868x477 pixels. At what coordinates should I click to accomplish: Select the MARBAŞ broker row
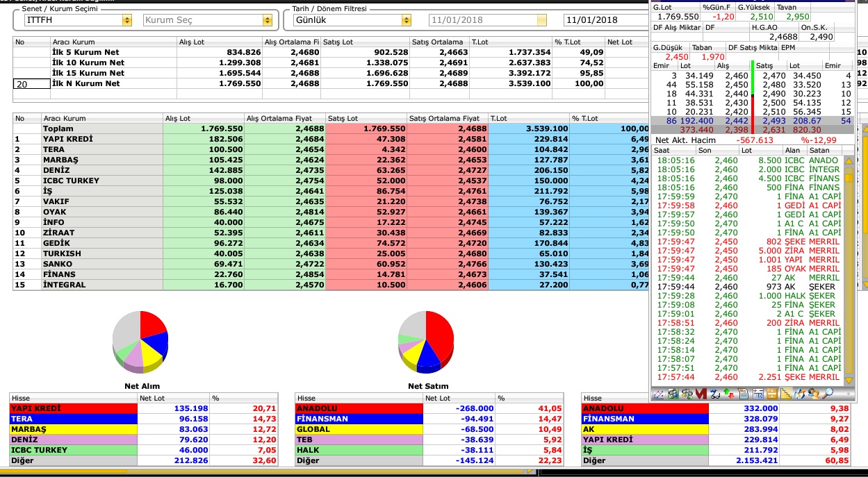click(x=331, y=160)
